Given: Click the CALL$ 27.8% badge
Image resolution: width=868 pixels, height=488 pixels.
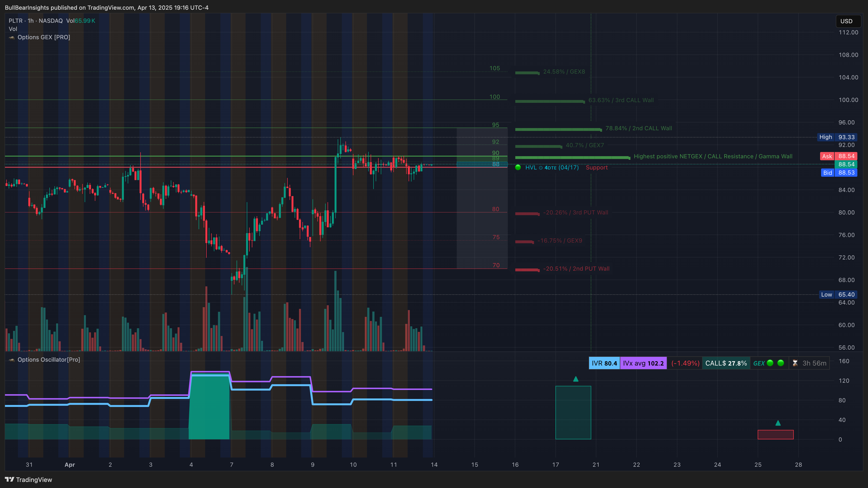Looking at the screenshot, I should click(x=726, y=363).
